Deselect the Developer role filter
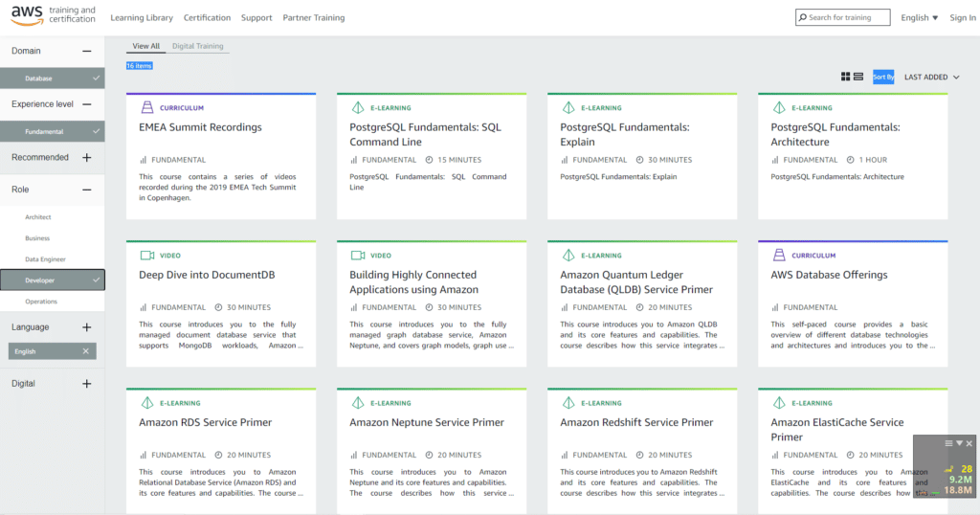 coord(96,280)
